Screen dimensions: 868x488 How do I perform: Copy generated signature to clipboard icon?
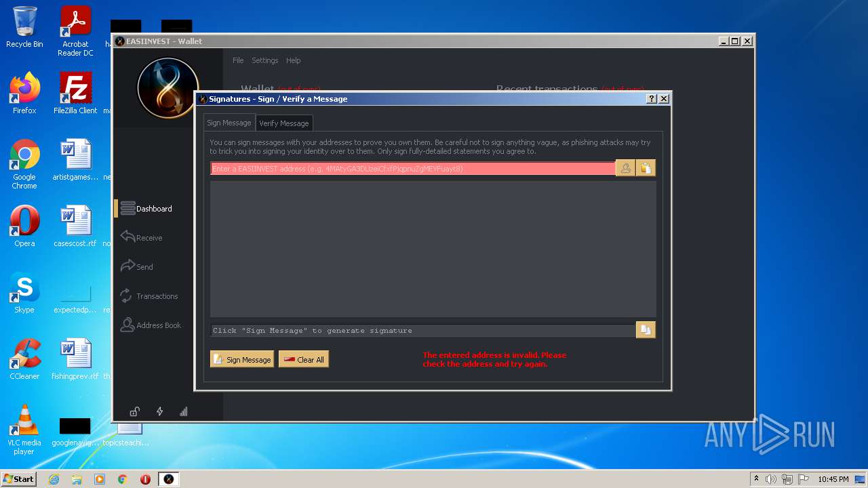(646, 330)
